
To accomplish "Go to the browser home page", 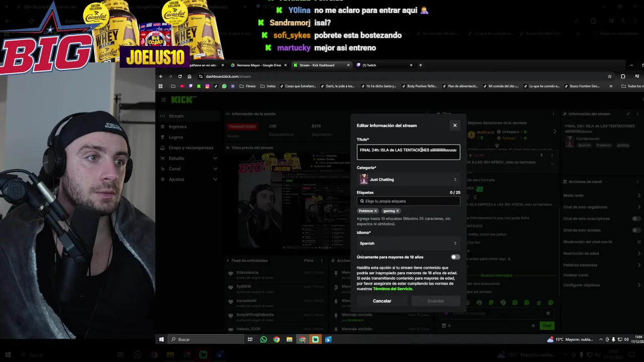I will pos(189,76).
